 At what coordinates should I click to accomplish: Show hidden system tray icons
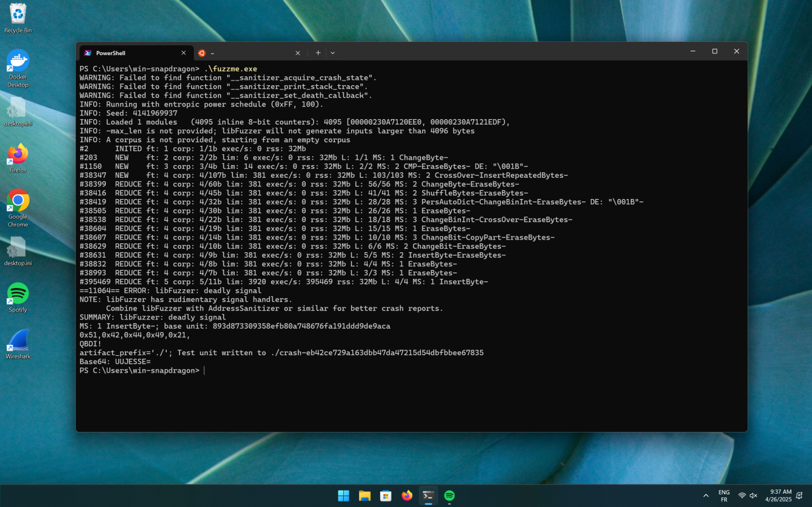point(705,496)
